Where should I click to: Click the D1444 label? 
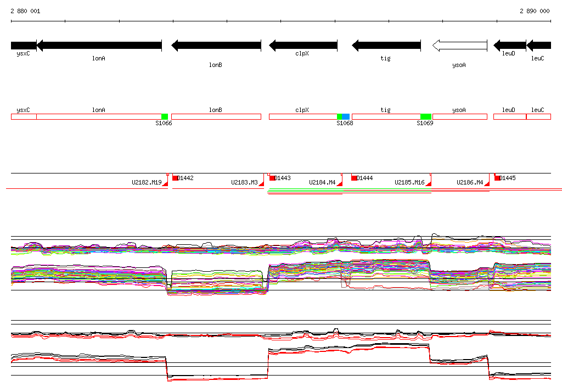(x=365, y=178)
